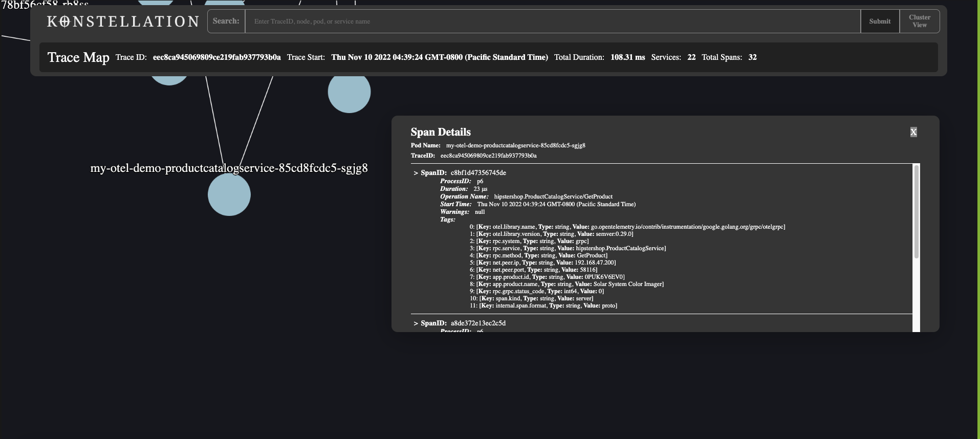Screen dimensions: 980x439
Task: Click the Services count 22
Action: pos(691,57)
